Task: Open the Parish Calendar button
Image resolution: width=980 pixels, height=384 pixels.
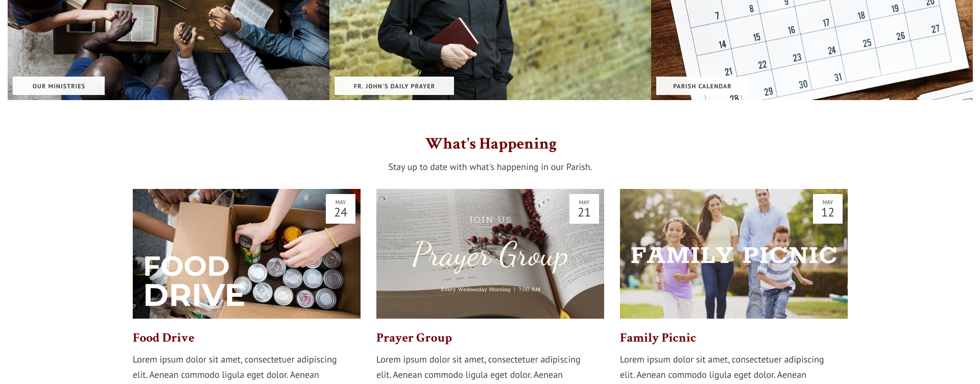Action: [702, 86]
